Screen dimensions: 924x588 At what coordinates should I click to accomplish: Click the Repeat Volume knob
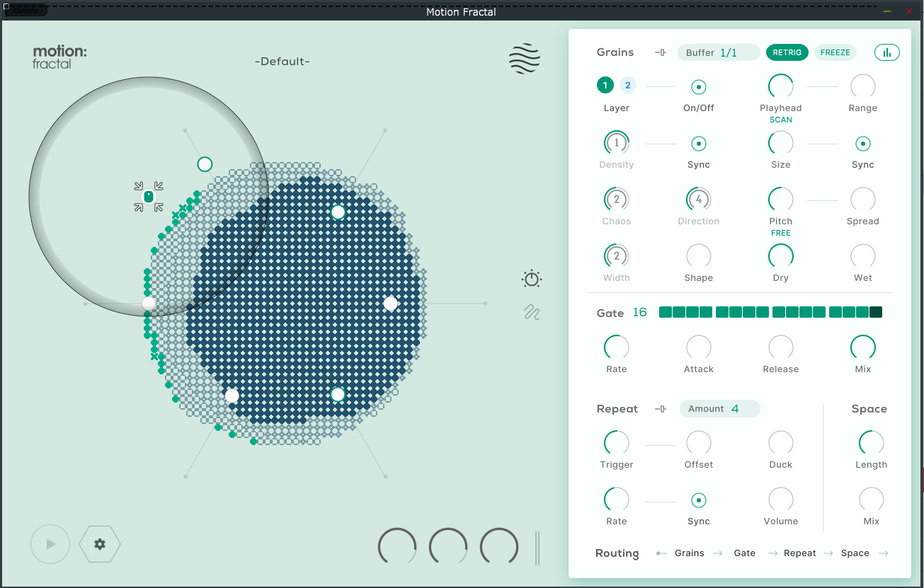click(781, 500)
